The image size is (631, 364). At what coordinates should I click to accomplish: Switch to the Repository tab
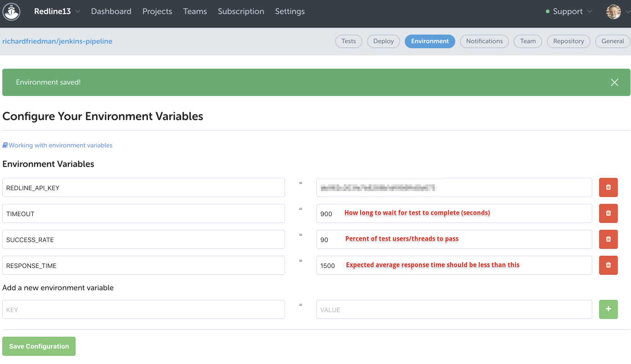click(569, 41)
